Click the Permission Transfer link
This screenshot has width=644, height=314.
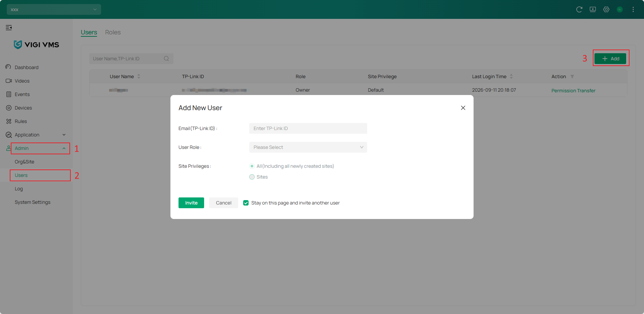[573, 91]
